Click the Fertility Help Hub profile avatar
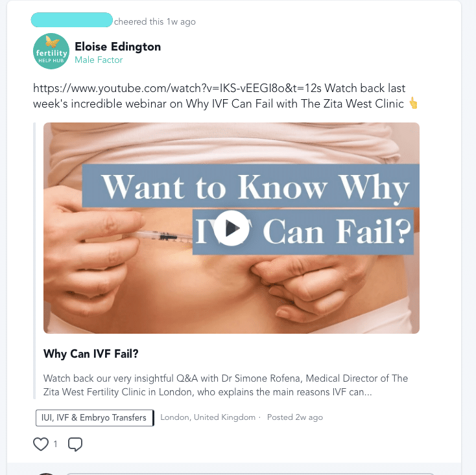 click(x=51, y=51)
